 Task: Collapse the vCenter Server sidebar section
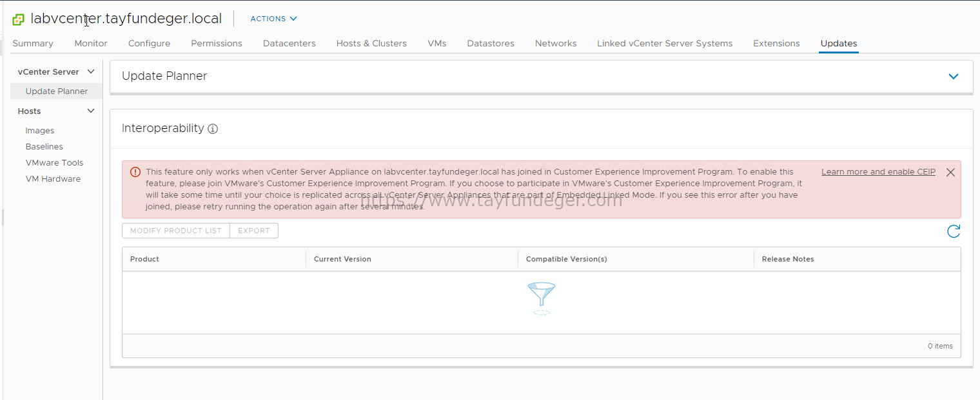(91, 71)
